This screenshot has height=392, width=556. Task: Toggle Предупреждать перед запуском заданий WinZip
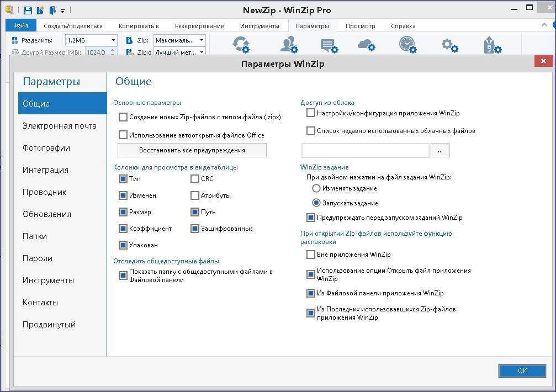pos(311,218)
